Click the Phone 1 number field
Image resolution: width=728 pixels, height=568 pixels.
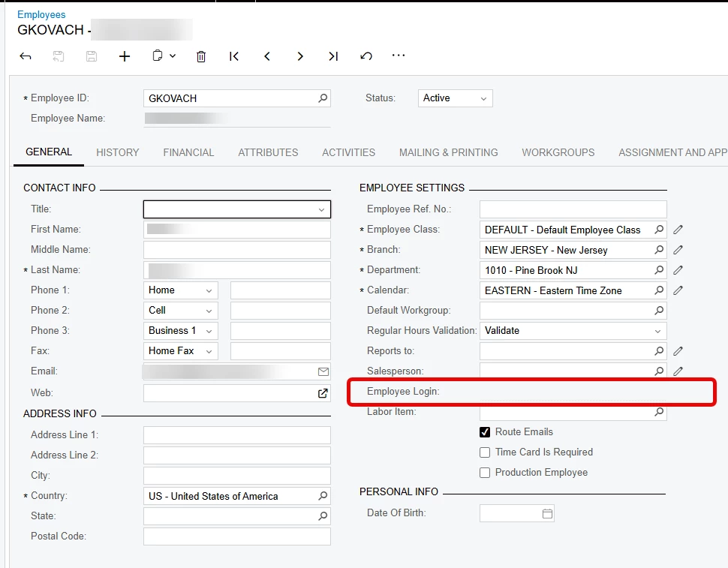click(281, 290)
